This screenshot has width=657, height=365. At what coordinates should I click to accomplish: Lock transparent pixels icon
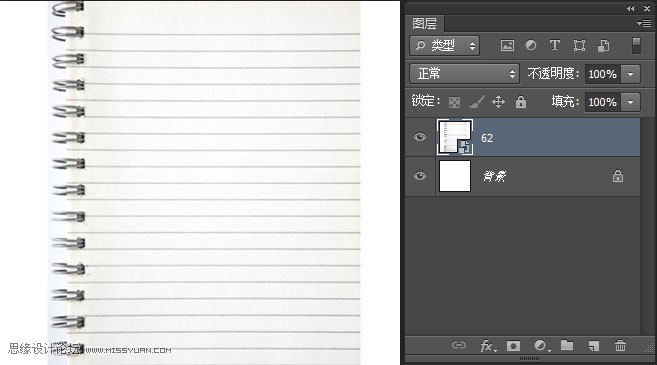click(x=455, y=102)
